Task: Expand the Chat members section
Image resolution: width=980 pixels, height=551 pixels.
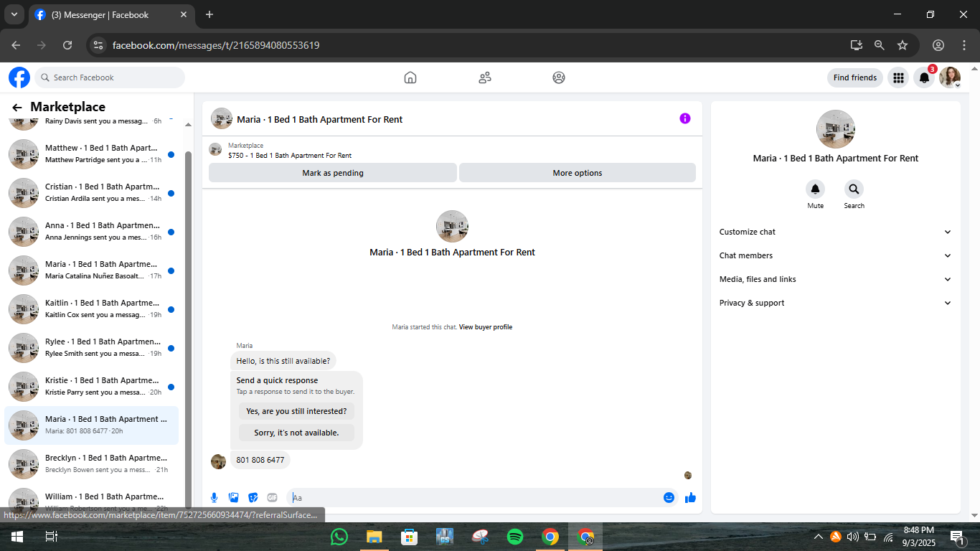Action: [x=835, y=255]
